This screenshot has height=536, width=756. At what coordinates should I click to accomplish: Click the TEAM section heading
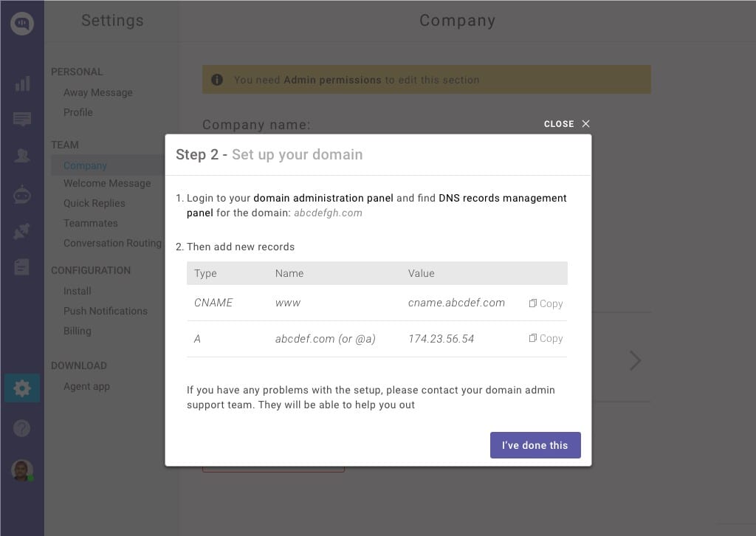[65, 145]
